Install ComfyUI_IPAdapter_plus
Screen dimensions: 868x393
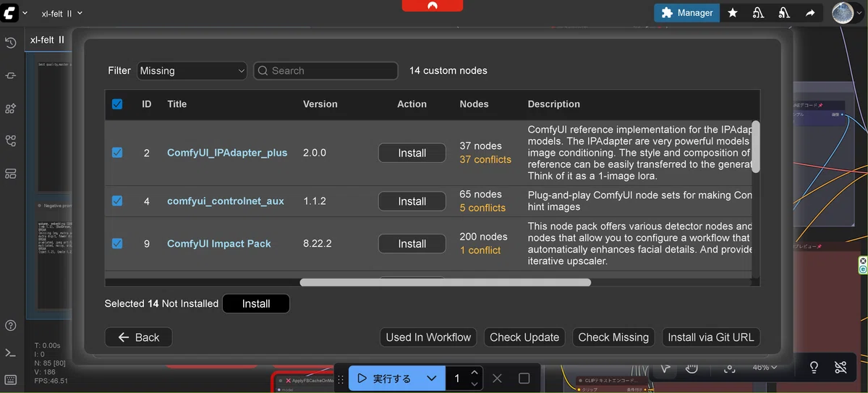click(412, 153)
